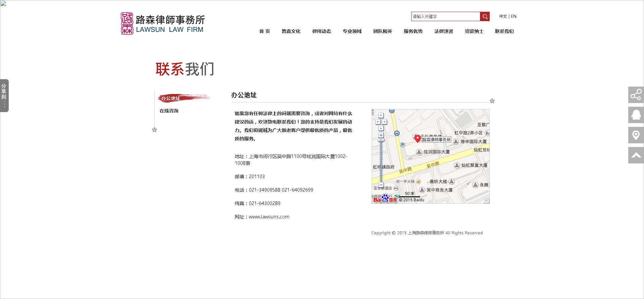
Task: Click the red marker pin on map
Action: (418, 138)
